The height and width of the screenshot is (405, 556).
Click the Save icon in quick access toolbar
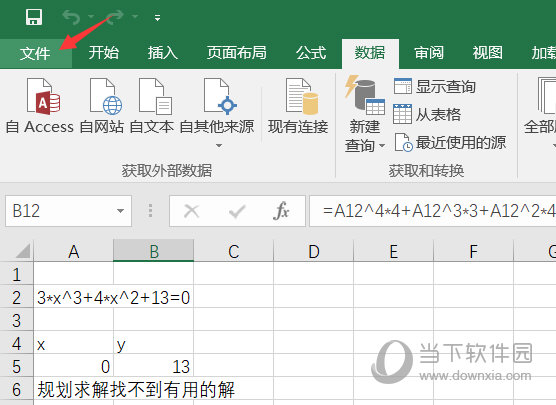pyautogui.click(x=34, y=17)
